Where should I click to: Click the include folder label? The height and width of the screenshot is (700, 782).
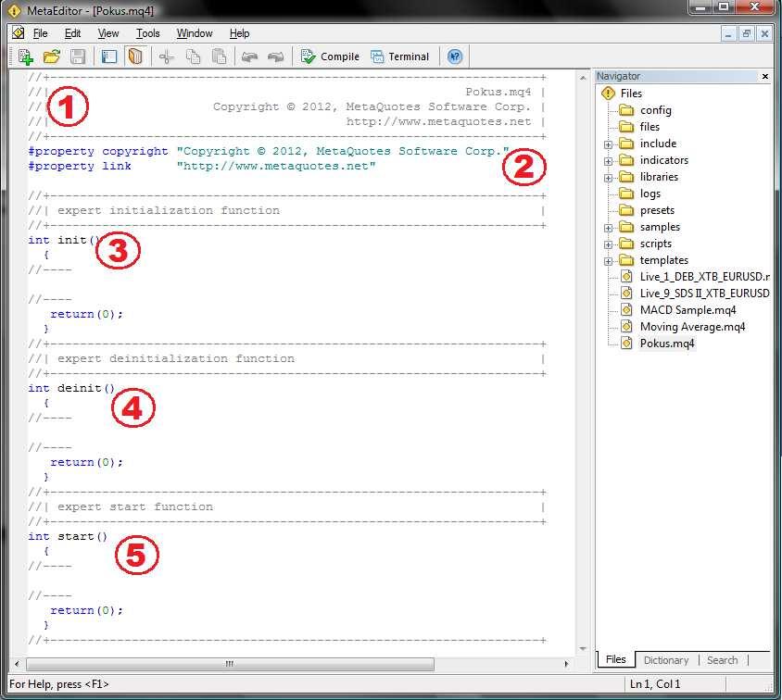(x=658, y=144)
